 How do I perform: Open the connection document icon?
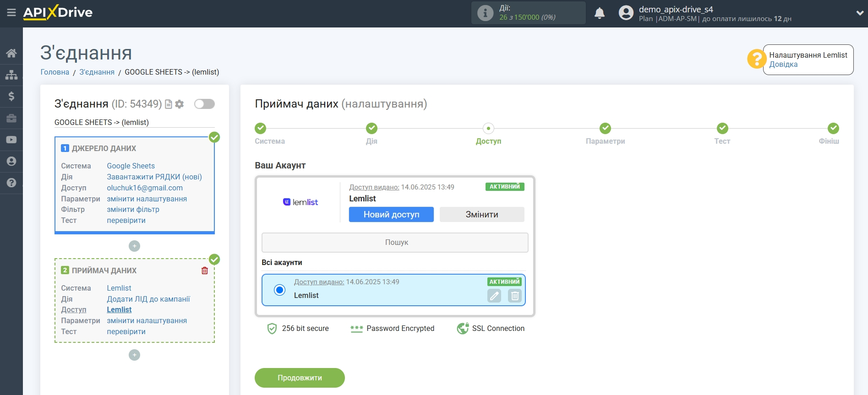[x=169, y=104]
